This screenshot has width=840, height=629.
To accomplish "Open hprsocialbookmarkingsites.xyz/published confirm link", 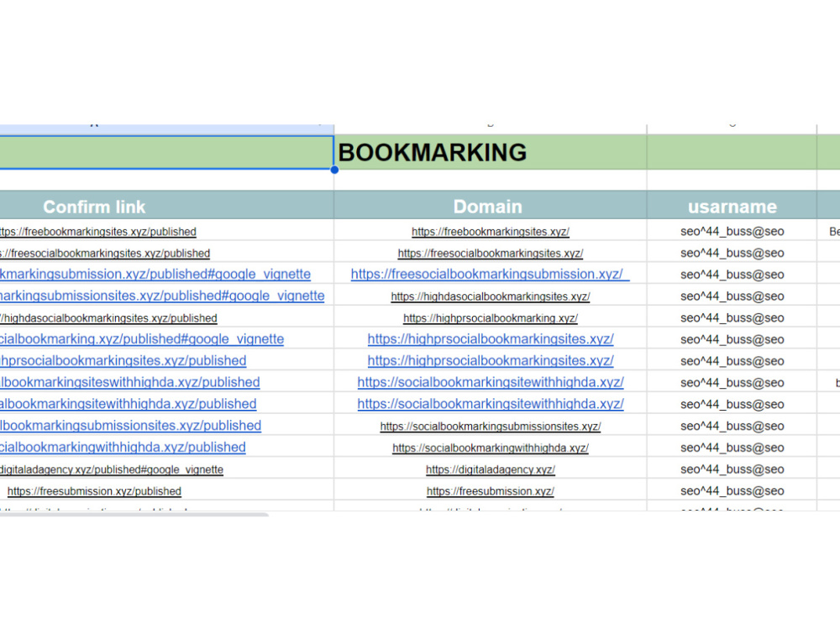I will click(x=123, y=360).
